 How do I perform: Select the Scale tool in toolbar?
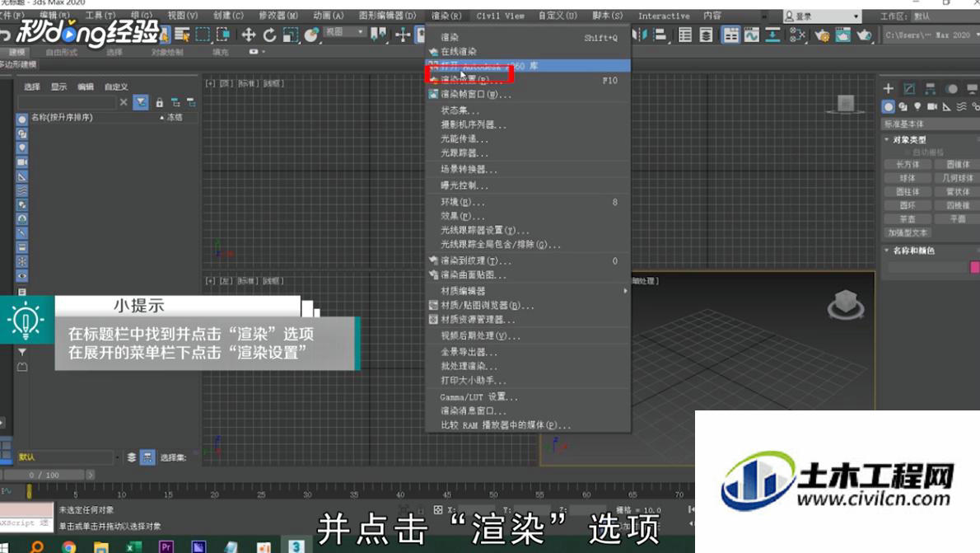[x=290, y=35]
